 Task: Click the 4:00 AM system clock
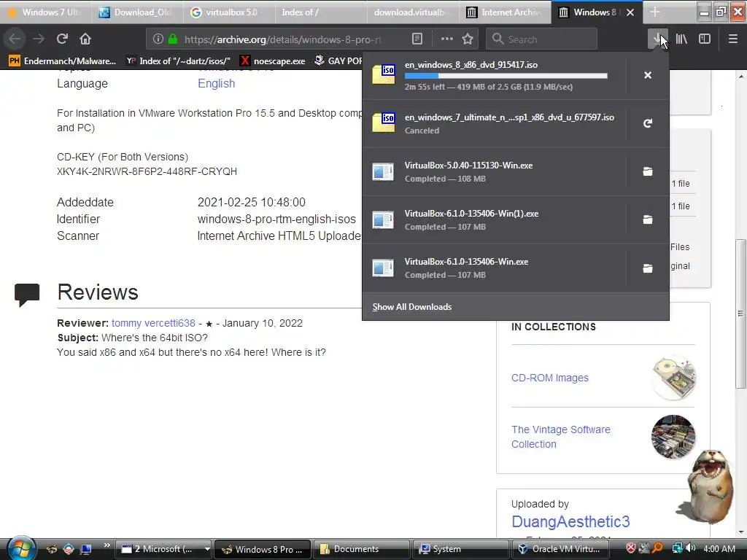click(x=719, y=548)
